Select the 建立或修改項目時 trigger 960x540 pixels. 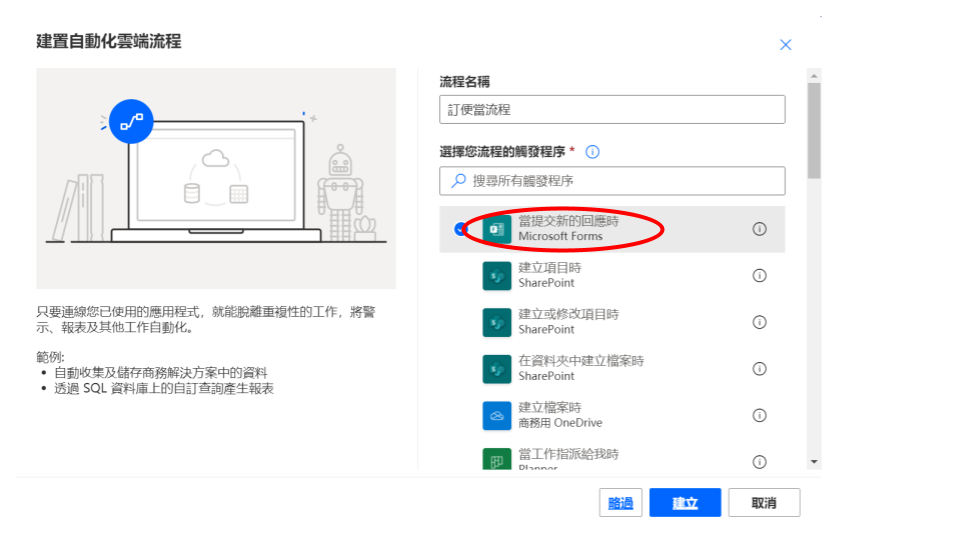(x=612, y=322)
